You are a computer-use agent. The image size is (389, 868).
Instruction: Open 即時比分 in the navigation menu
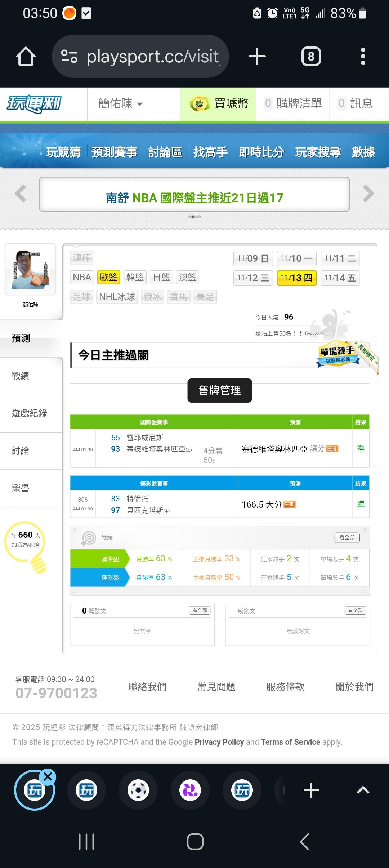(x=261, y=152)
